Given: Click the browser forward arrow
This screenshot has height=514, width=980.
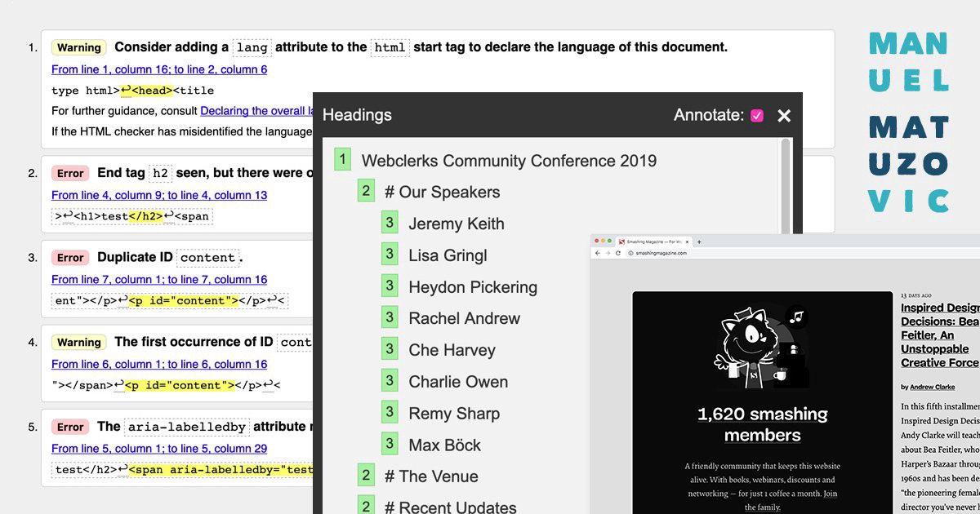Looking at the screenshot, I should pos(608,253).
